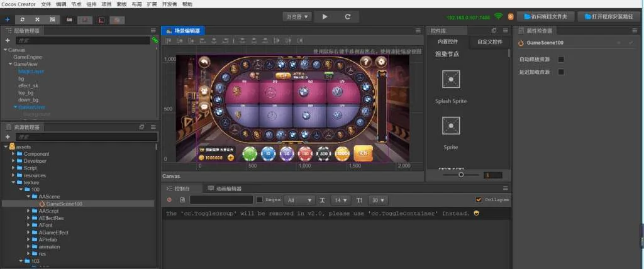
Task: Select the move transform tool in toolbar
Action: [x=8, y=19]
